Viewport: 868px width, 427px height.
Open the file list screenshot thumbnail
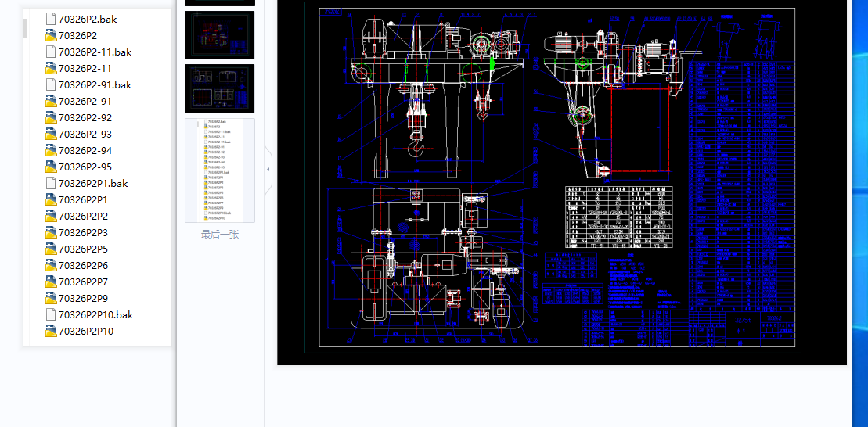[x=220, y=170]
